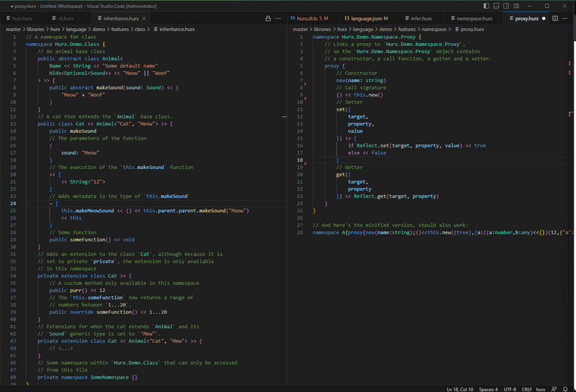
Task: Click 'namespace Hurx.Demo.Namespace.Proxy' in right editor
Action: (x=364, y=37)
